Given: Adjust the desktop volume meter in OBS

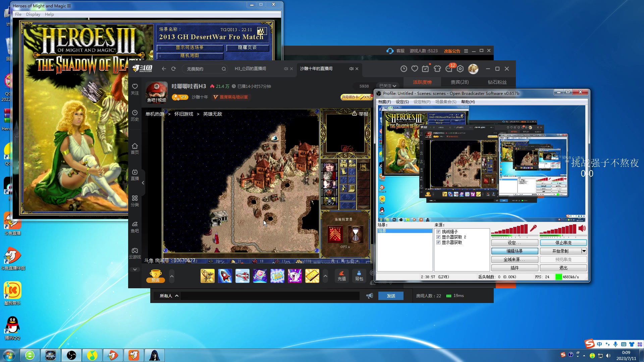Looking at the screenshot, I should [x=558, y=229].
